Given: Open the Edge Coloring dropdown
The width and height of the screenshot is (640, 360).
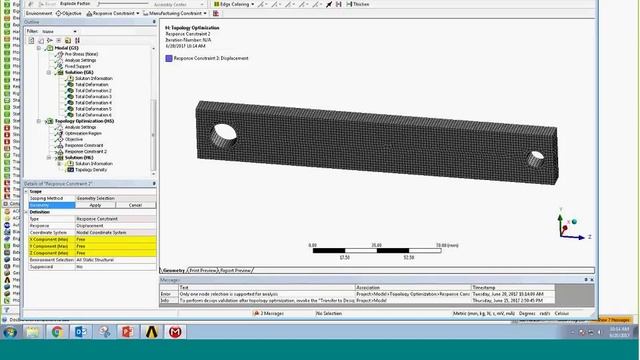Looking at the screenshot, I should 234,4.
